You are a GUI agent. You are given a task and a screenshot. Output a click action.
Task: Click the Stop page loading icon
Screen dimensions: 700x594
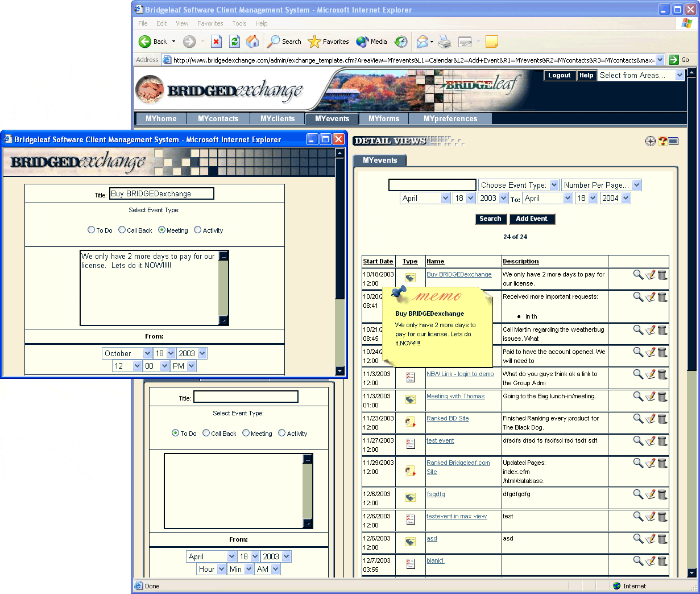(216, 42)
